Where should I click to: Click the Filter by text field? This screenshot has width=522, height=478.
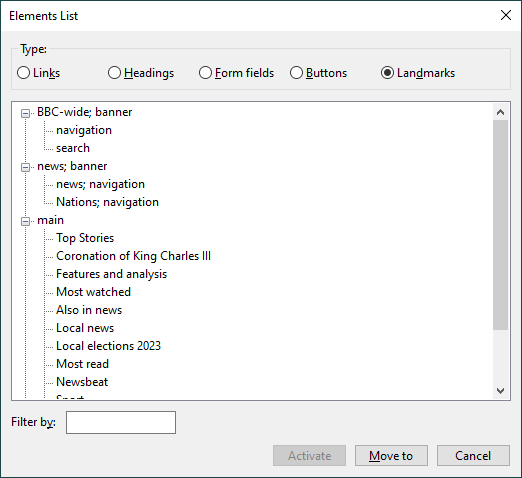click(121, 422)
